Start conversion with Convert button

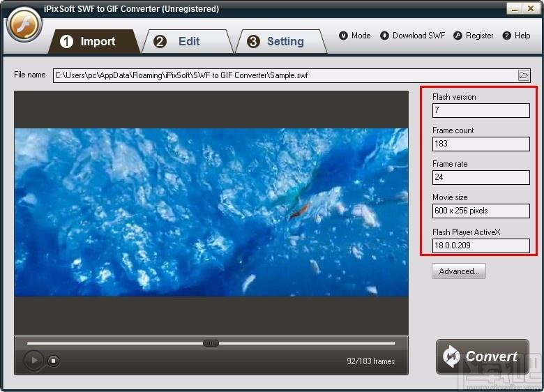pos(482,356)
